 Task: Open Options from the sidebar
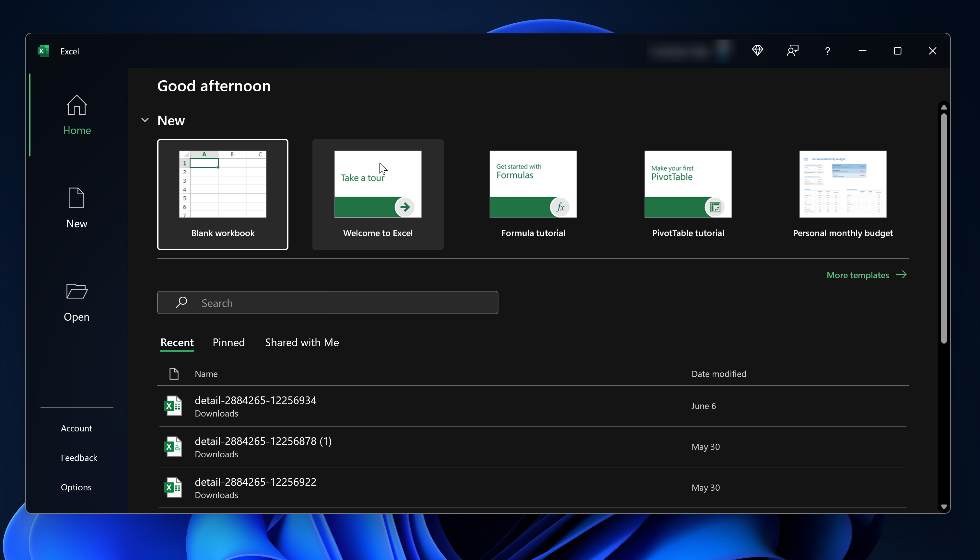tap(76, 487)
